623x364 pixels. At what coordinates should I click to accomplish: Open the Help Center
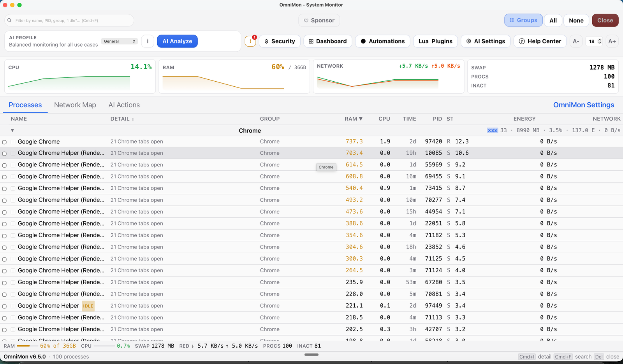tap(540, 41)
